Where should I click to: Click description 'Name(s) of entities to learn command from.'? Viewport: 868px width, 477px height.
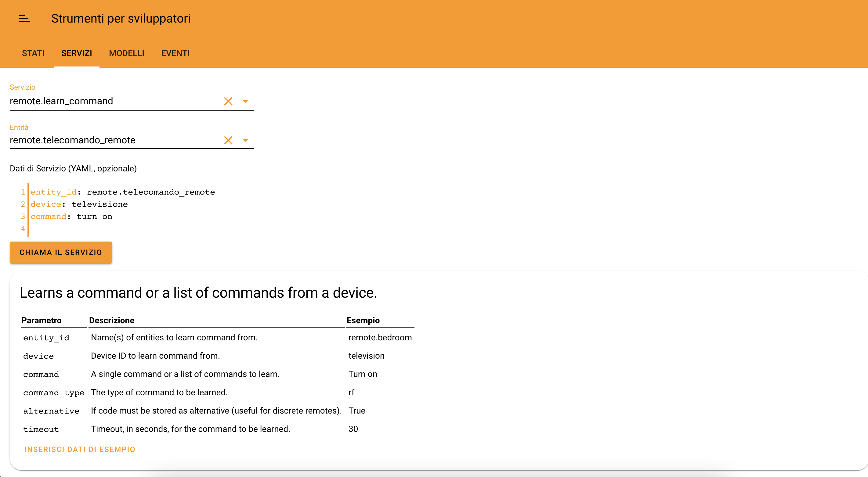click(174, 338)
